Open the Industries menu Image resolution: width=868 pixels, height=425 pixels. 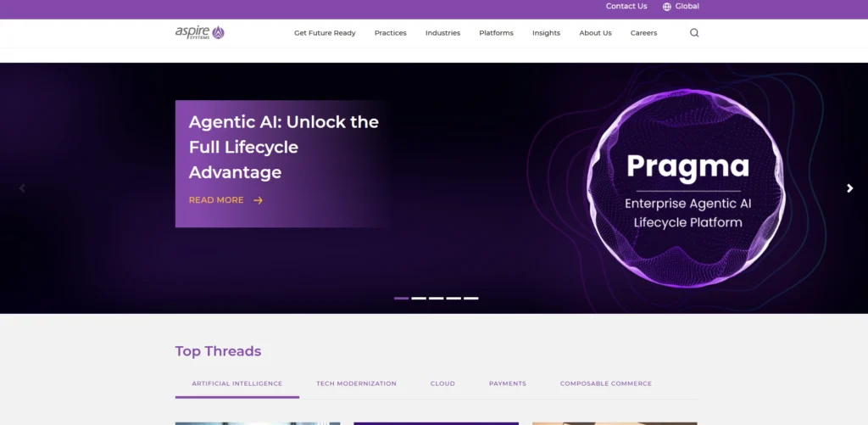tap(442, 33)
